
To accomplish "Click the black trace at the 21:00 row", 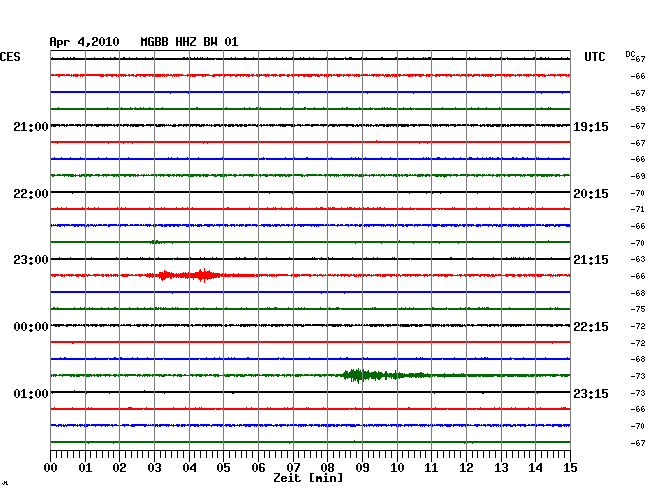I will [x=310, y=125].
